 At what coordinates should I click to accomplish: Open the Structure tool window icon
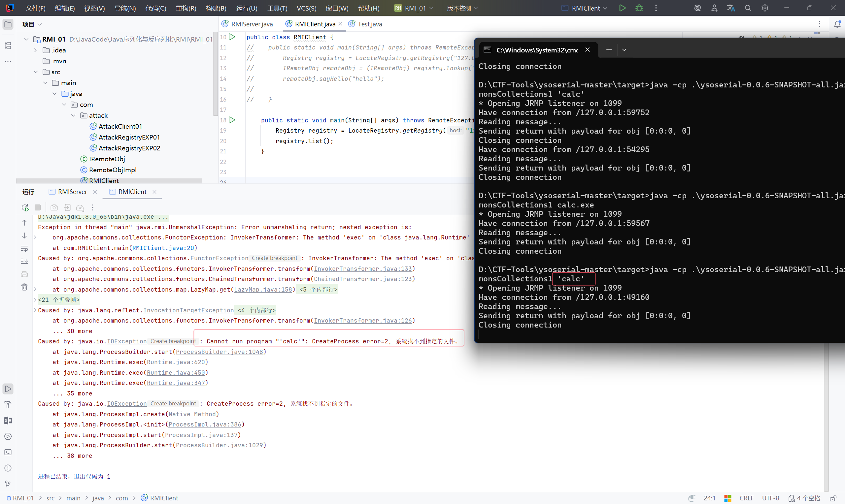pos(8,46)
